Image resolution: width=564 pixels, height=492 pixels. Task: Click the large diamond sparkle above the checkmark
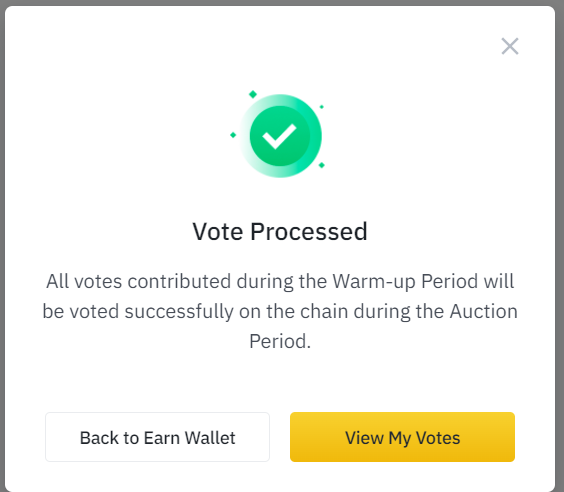pyautogui.click(x=253, y=94)
